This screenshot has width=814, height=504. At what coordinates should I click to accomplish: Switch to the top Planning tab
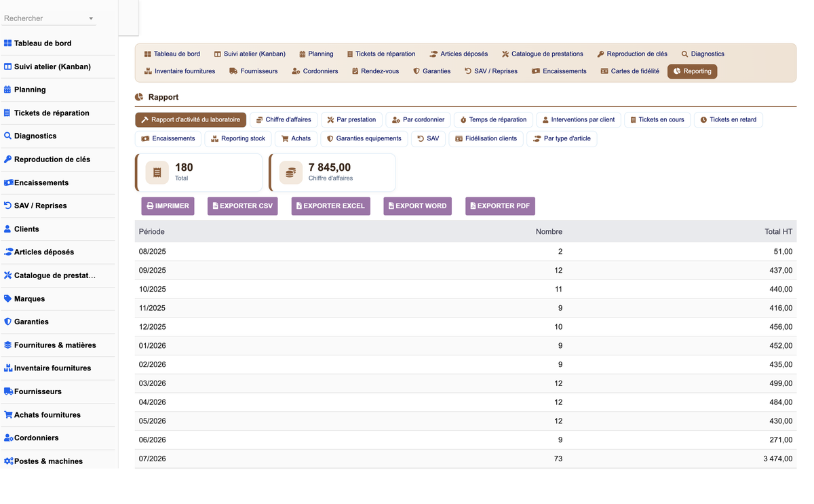(x=316, y=54)
